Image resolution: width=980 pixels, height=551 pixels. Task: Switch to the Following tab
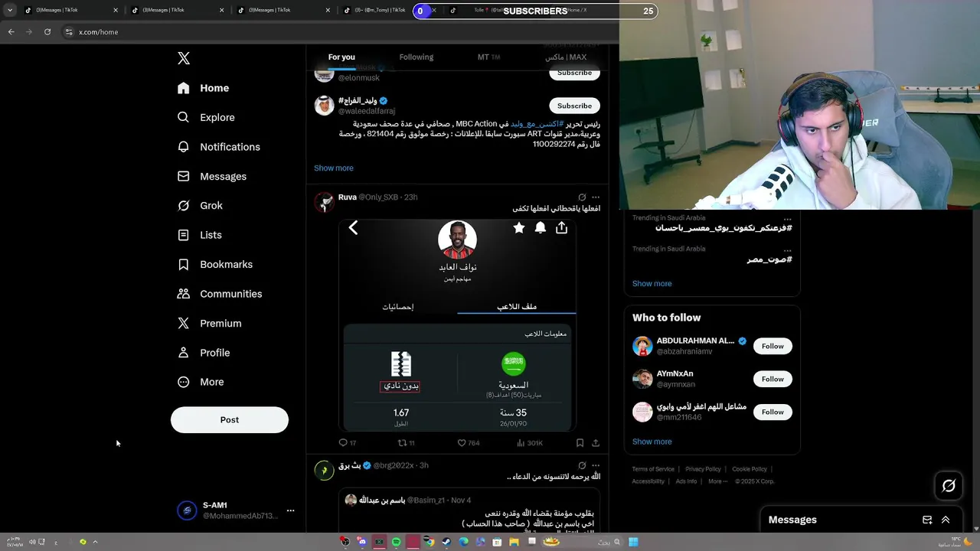point(416,57)
